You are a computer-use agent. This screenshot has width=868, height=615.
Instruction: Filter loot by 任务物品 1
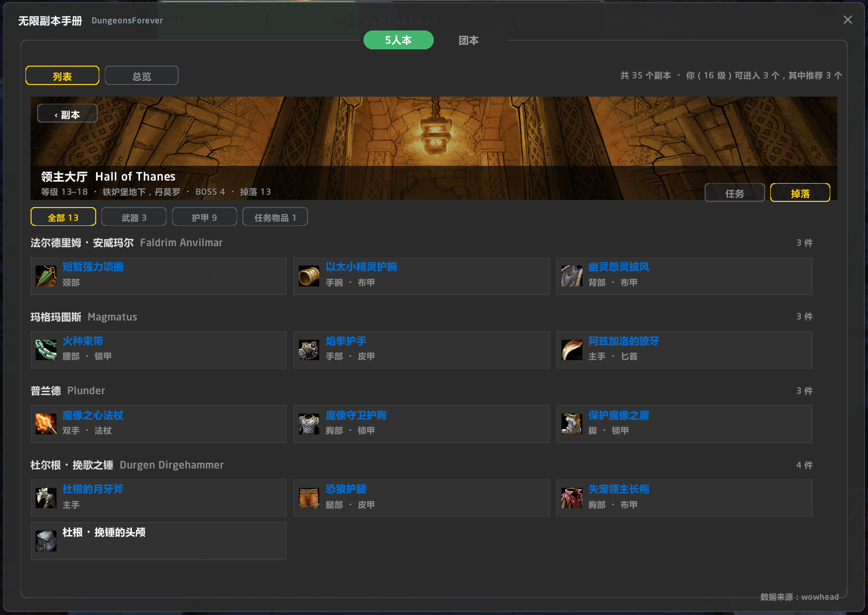(275, 217)
